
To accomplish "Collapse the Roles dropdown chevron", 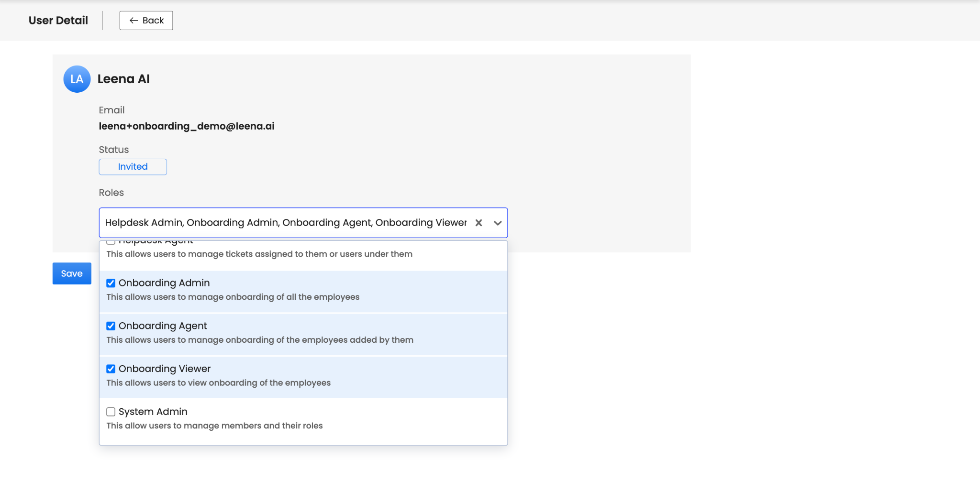I will [498, 223].
